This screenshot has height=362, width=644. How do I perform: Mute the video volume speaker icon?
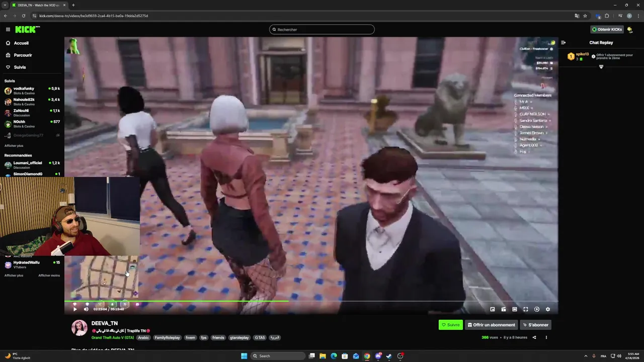coord(86,309)
